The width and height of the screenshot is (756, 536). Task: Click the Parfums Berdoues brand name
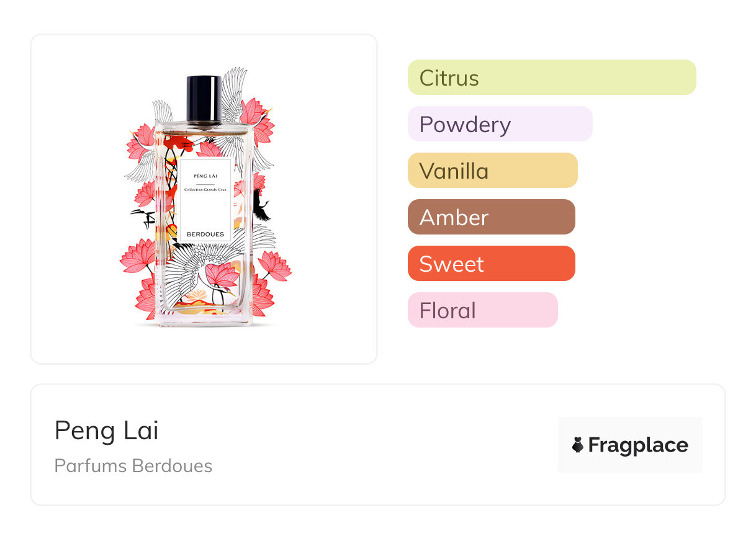[133, 466]
